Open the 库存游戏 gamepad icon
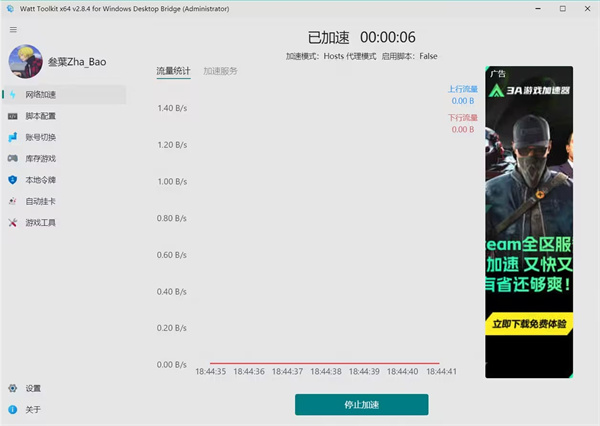Viewport: 600px width, 426px height. click(13, 158)
